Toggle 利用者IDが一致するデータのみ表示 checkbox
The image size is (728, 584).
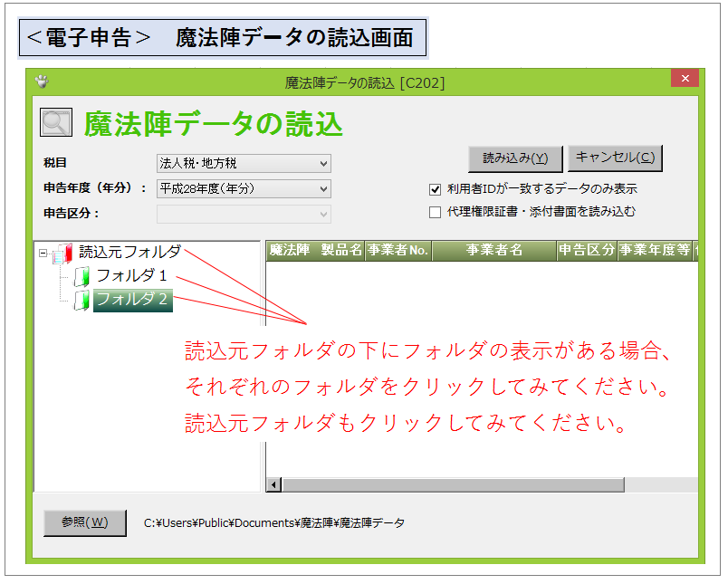click(x=435, y=189)
